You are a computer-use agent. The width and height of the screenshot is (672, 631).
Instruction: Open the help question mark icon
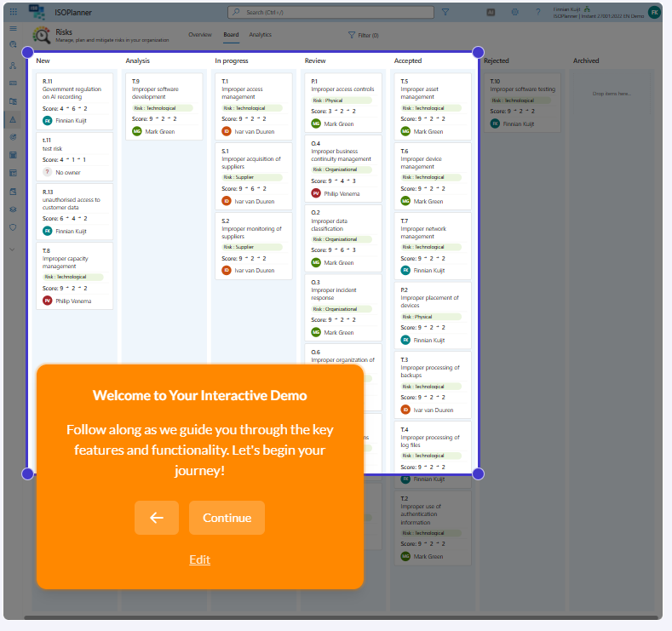538,13
